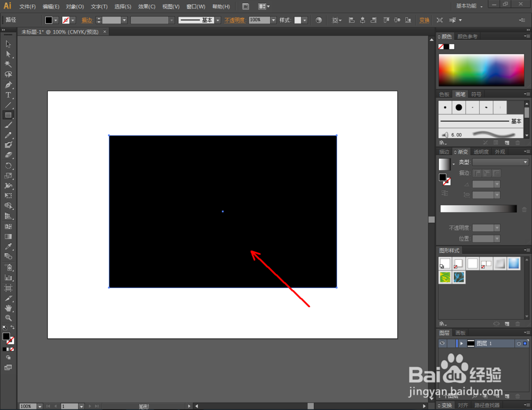Select the Rotate tool
This screenshot has height=410, width=532.
click(8, 166)
